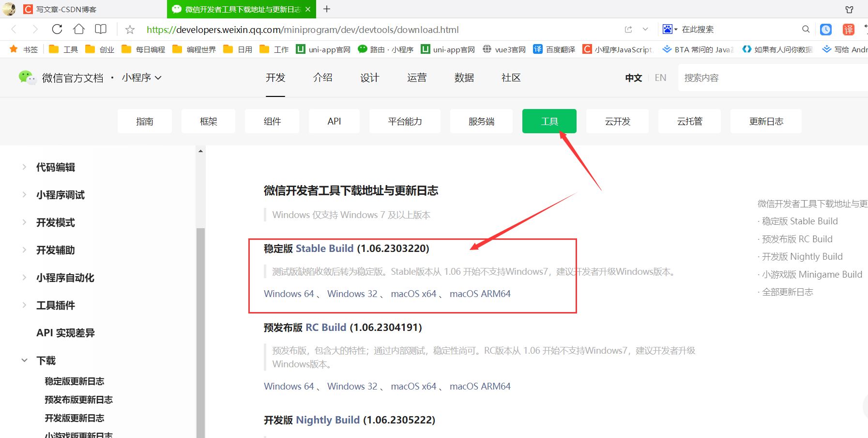The image size is (868, 438).
Task: Open the 组件 tab
Action: coord(272,121)
